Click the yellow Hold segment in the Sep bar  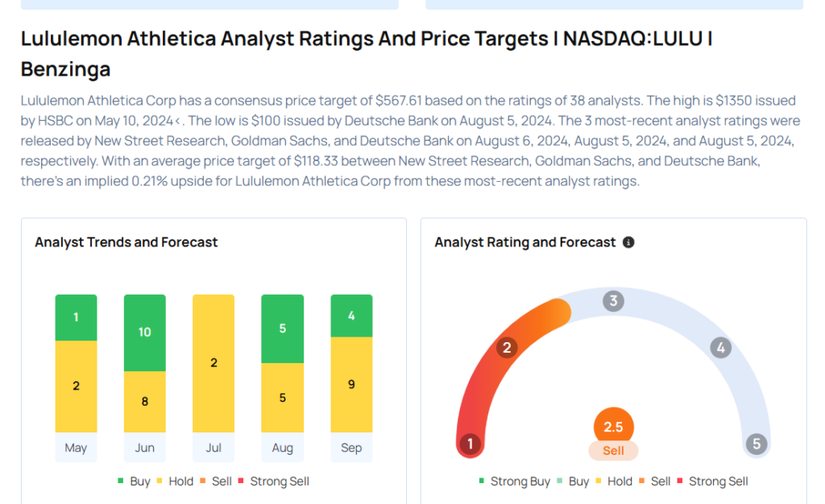(351, 385)
